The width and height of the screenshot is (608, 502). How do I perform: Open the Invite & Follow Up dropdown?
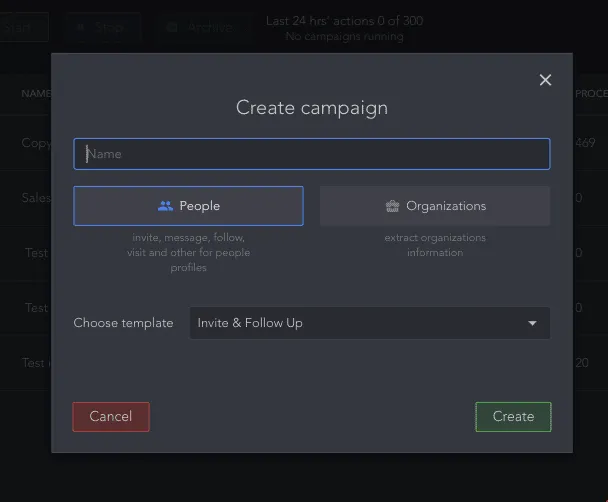pos(370,323)
